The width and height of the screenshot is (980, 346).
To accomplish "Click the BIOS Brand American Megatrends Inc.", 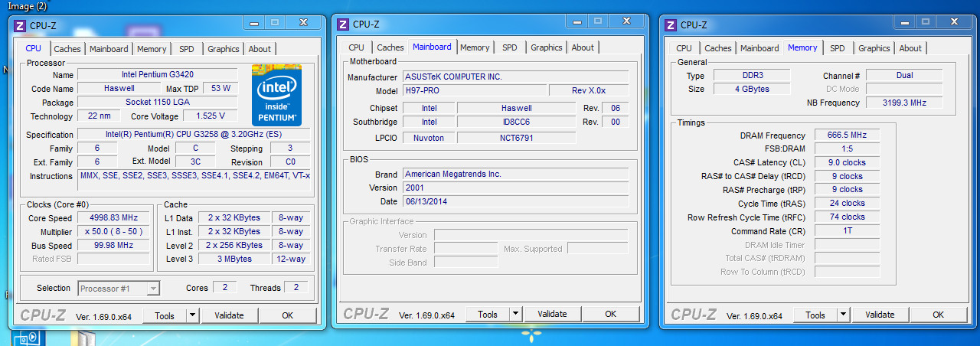I will [x=515, y=175].
